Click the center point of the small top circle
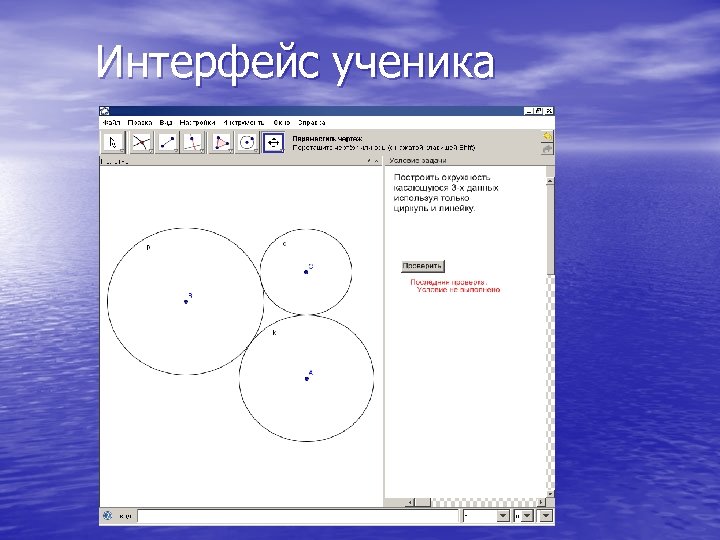The width and height of the screenshot is (720, 540). point(306,272)
